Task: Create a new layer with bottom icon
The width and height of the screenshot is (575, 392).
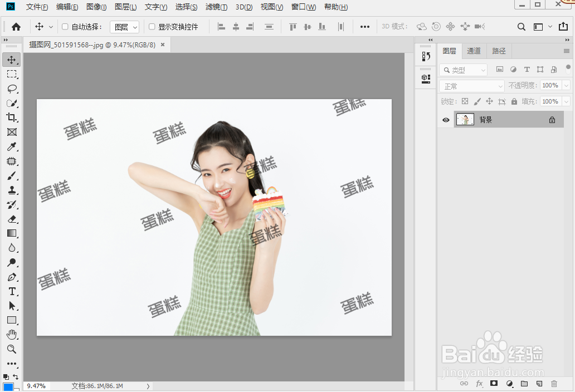Action: point(539,384)
